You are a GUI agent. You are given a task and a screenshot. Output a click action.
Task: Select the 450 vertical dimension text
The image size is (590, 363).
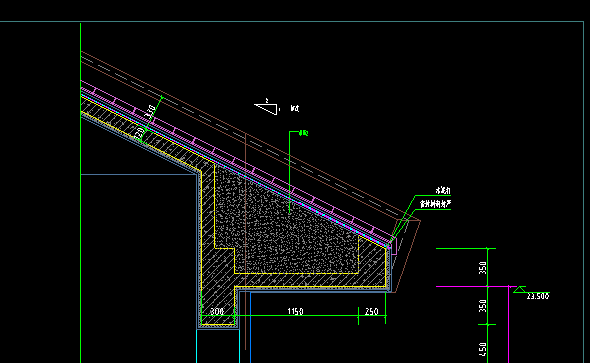pyautogui.click(x=483, y=349)
